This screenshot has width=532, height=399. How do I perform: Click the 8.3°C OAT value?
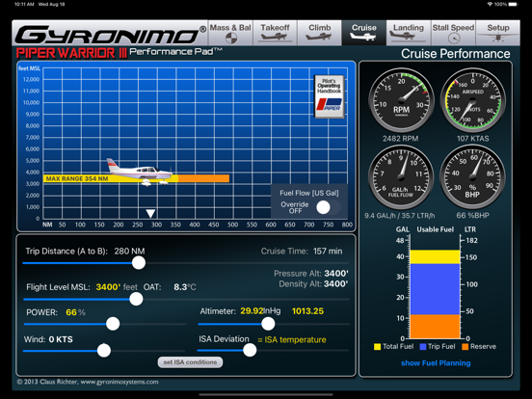click(x=185, y=287)
